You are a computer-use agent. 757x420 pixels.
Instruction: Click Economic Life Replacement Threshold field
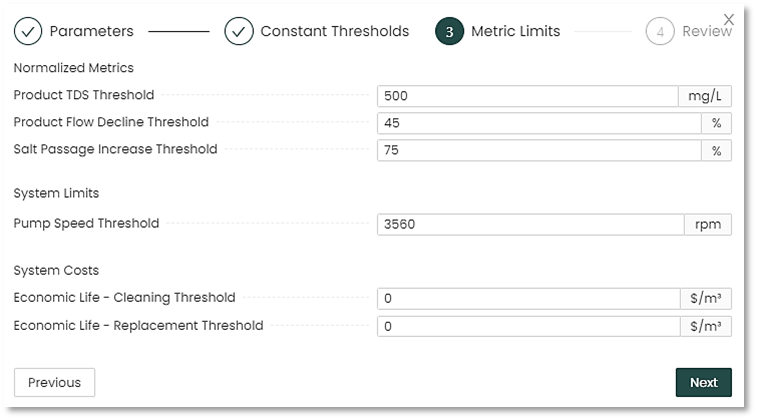(x=529, y=326)
